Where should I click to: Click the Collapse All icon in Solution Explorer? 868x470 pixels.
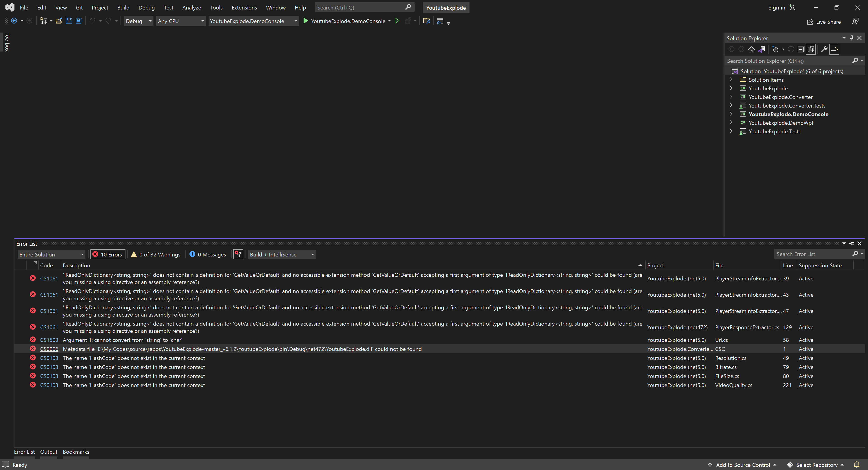pyautogui.click(x=801, y=49)
